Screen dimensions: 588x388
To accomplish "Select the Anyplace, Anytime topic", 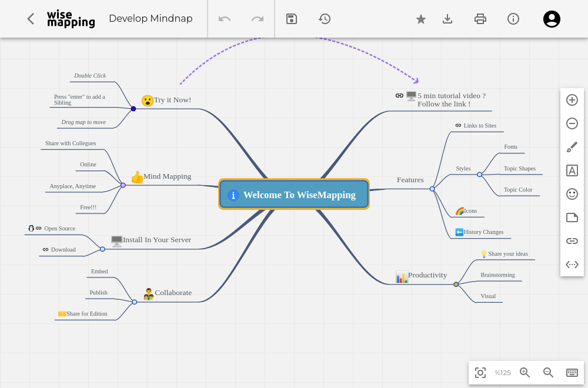I will click(x=73, y=186).
